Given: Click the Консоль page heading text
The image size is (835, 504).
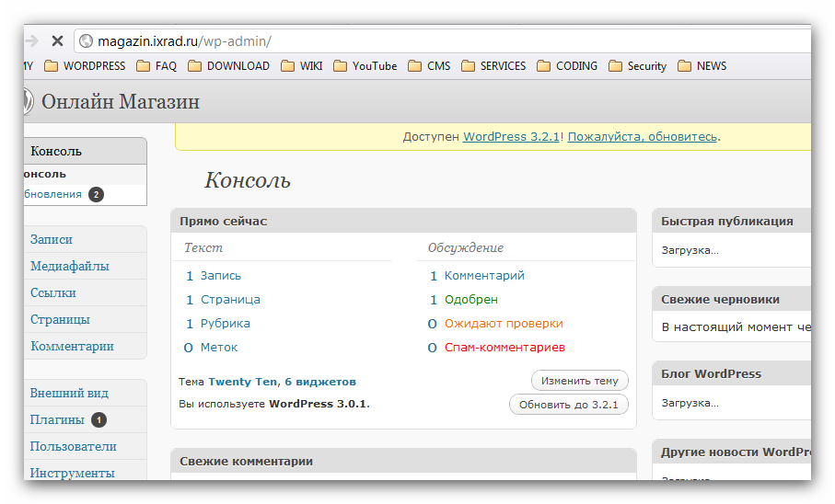Looking at the screenshot, I should 247,180.
